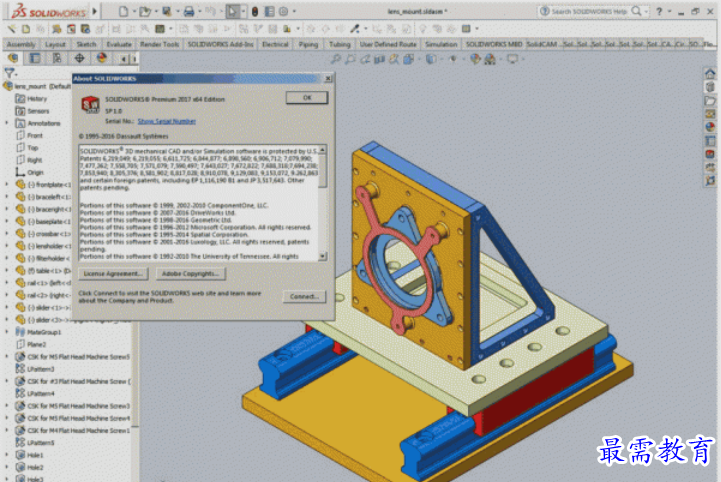Image resolution: width=721 pixels, height=482 pixels.
Task: Expand the MateGroup1 node
Action: [x=7, y=332]
